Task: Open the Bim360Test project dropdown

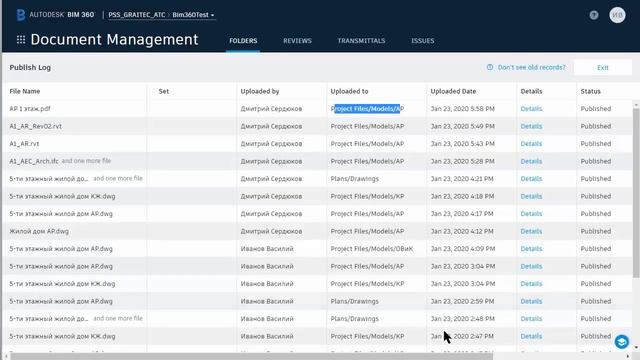Action: coord(193,15)
